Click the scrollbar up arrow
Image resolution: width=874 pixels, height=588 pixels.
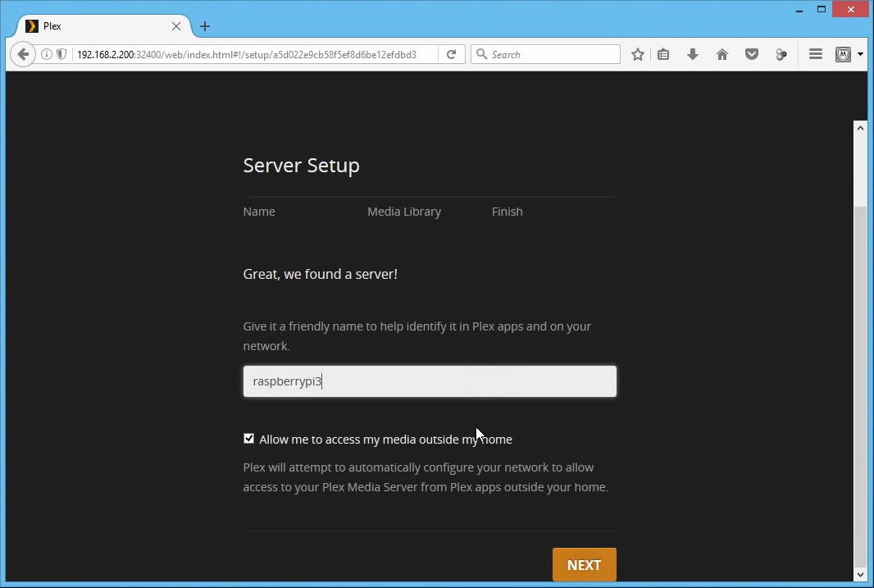(x=860, y=128)
